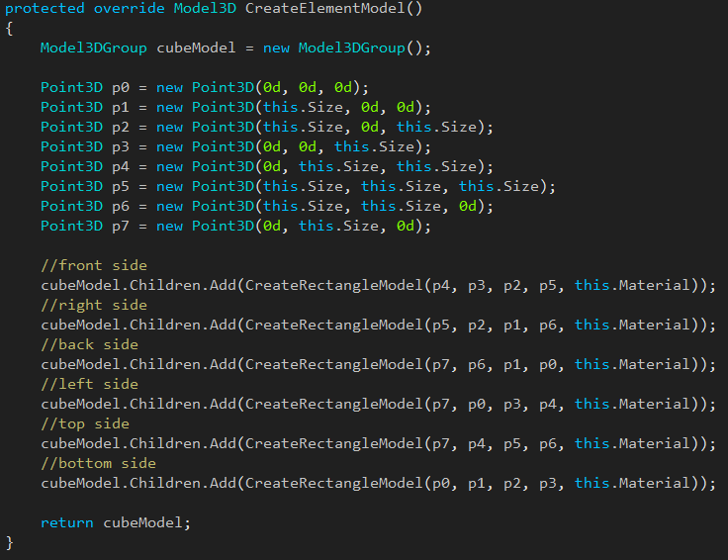
Task: Click CreateRectangleModel call under top side comment
Action: pos(333,443)
